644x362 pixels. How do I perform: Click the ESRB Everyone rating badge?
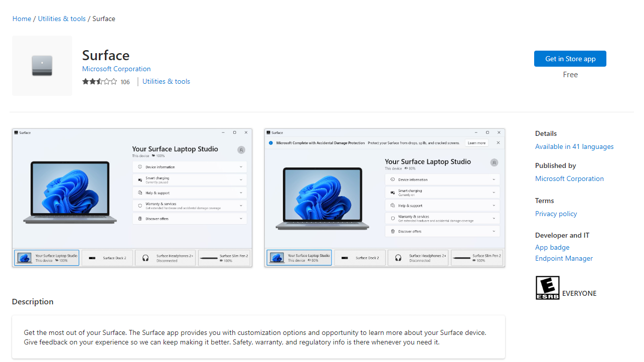[547, 288]
